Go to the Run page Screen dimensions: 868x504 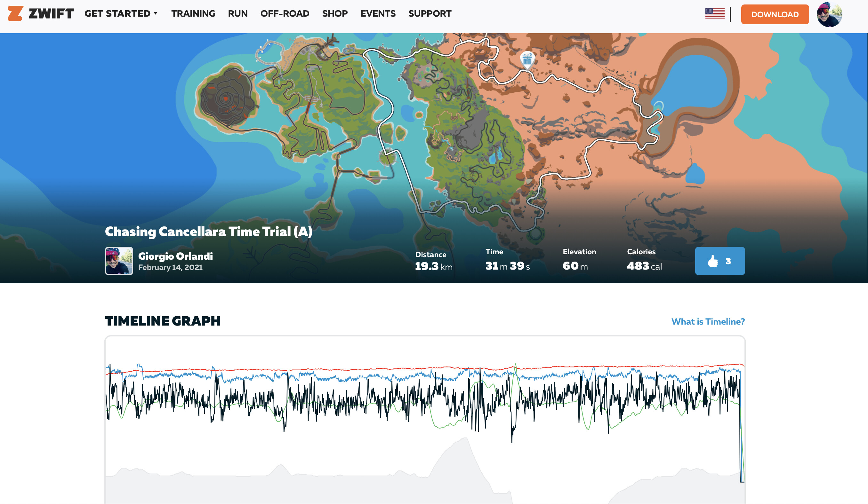coord(238,13)
